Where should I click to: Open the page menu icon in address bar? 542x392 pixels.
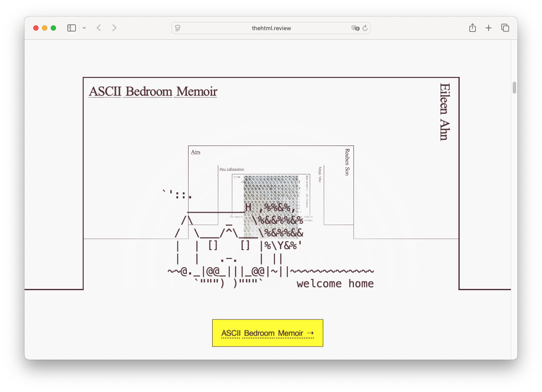(178, 28)
